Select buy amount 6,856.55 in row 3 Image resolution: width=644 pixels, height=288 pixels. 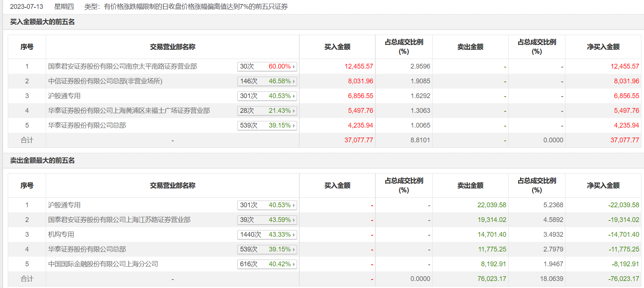tap(361, 96)
